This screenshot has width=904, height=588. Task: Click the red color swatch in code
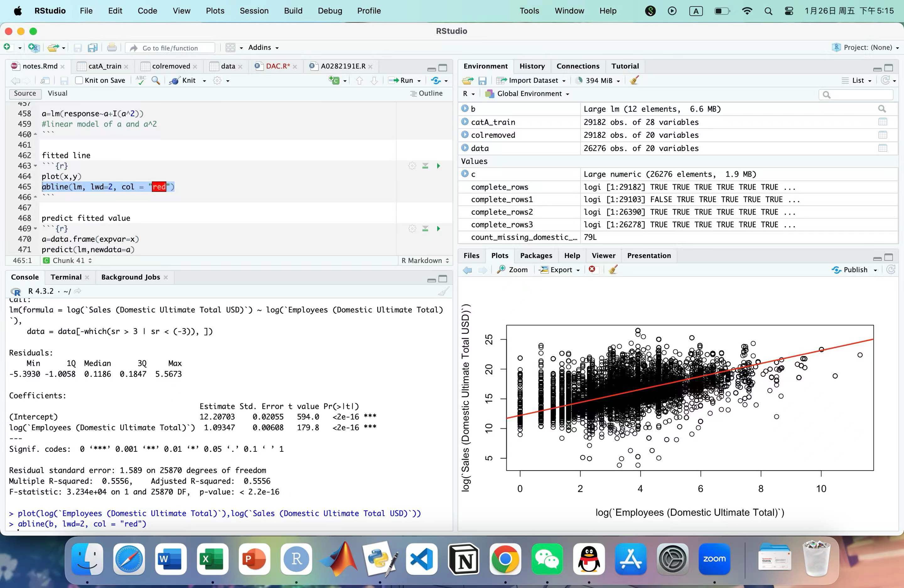click(x=159, y=187)
